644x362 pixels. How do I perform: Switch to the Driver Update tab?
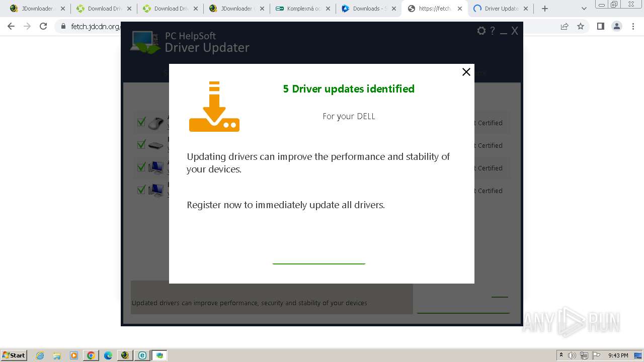[x=500, y=9]
